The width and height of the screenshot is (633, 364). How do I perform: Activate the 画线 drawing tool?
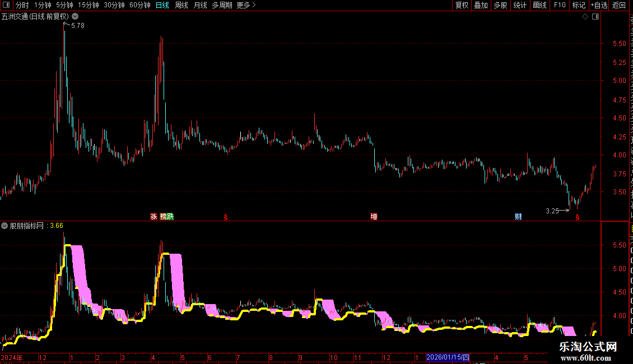(540, 5)
